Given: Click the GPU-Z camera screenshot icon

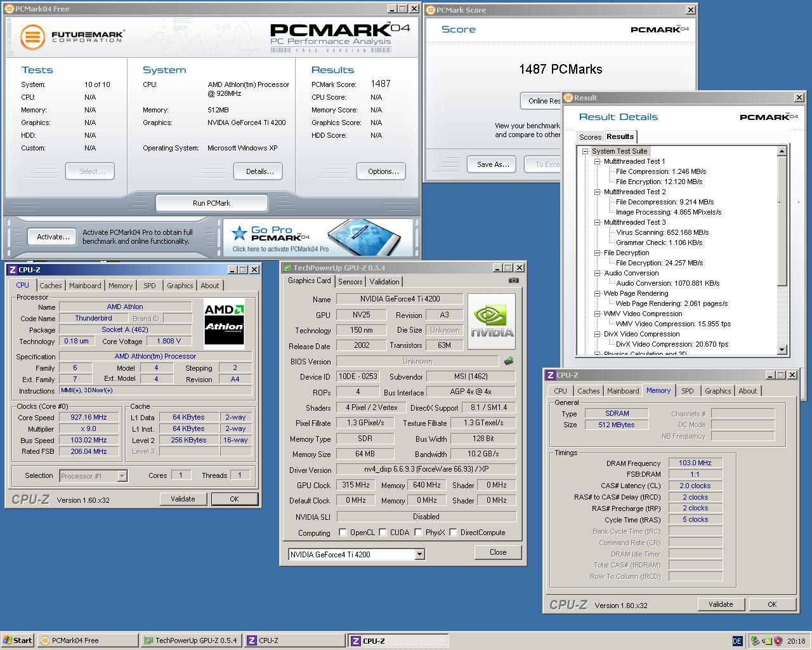Looking at the screenshot, I should pyautogui.click(x=514, y=281).
